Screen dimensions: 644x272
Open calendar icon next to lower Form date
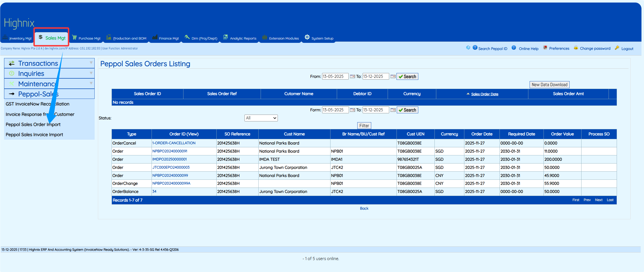click(x=352, y=110)
